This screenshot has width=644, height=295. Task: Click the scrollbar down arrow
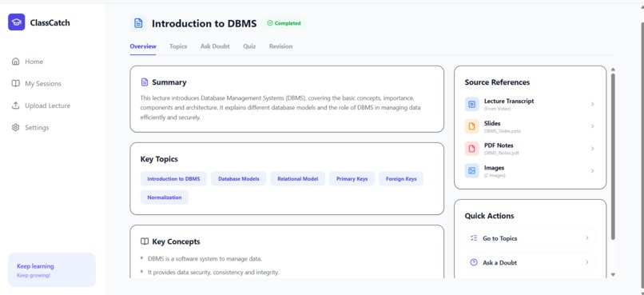pos(613,274)
